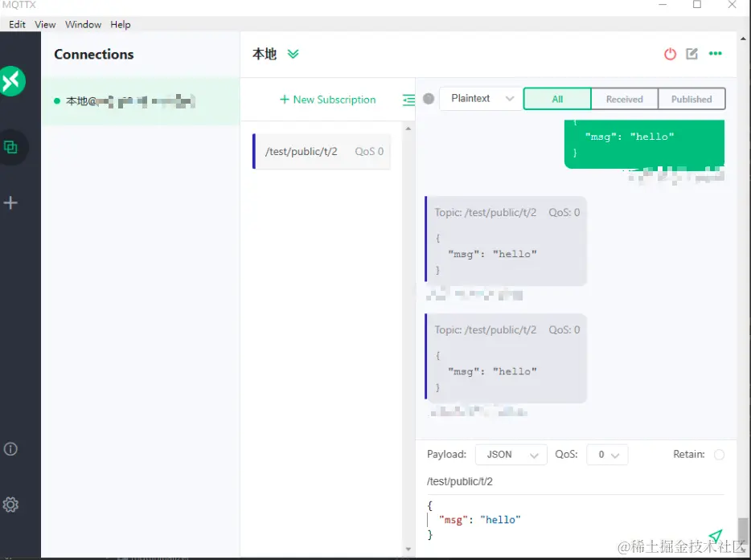The image size is (751, 560).
Task: Click the 本地 connection title text
Action: pyautogui.click(x=265, y=54)
